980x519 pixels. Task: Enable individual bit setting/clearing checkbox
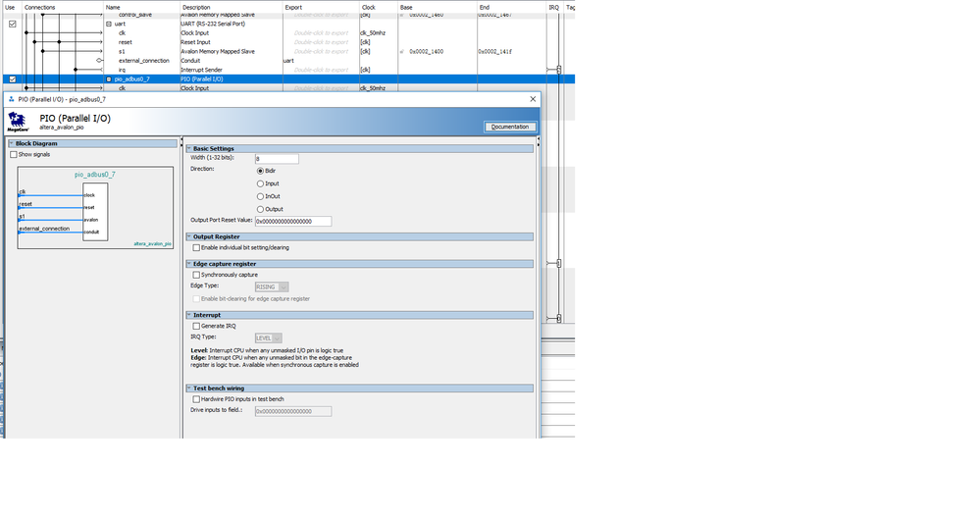pyautogui.click(x=196, y=247)
